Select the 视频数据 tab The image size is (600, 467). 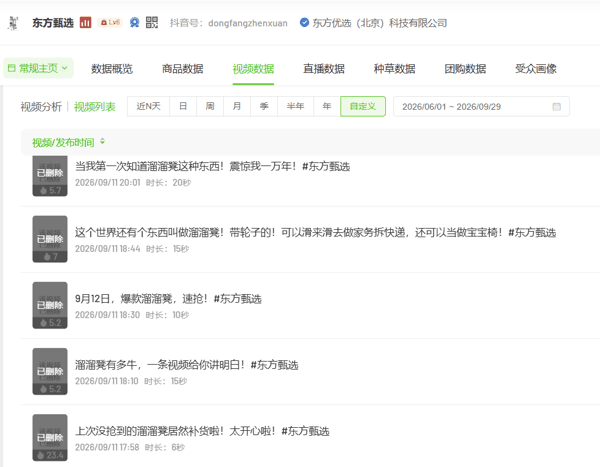point(253,69)
